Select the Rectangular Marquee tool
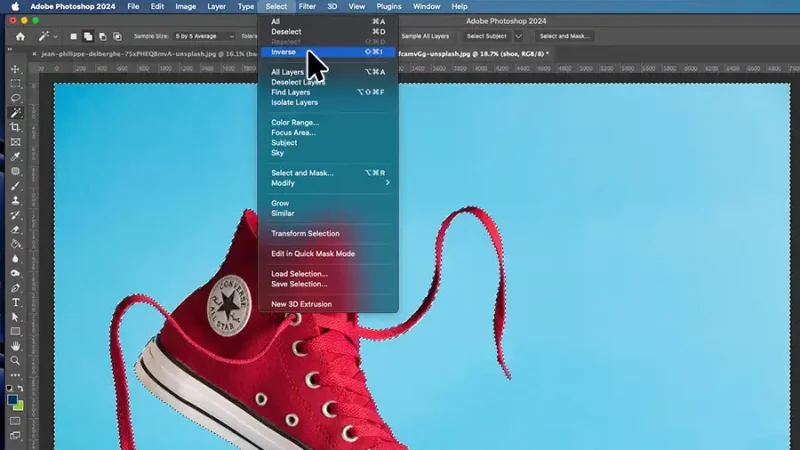 (15, 83)
